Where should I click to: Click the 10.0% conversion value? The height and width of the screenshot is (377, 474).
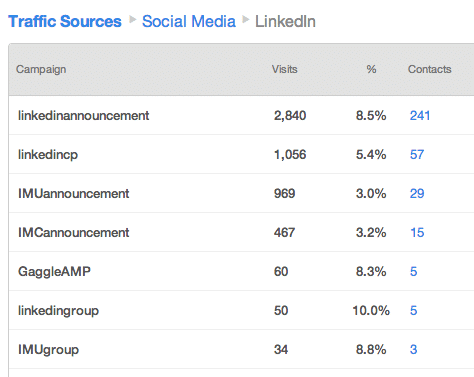tap(371, 310)
